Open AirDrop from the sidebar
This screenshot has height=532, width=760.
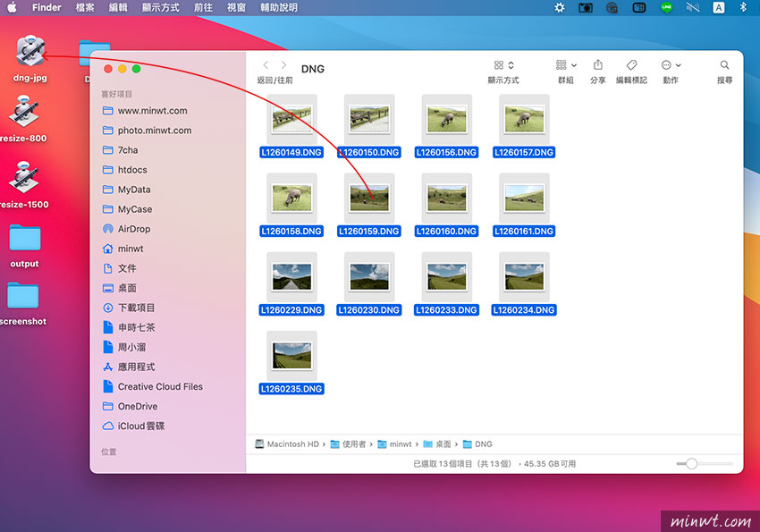click(126, 229)
